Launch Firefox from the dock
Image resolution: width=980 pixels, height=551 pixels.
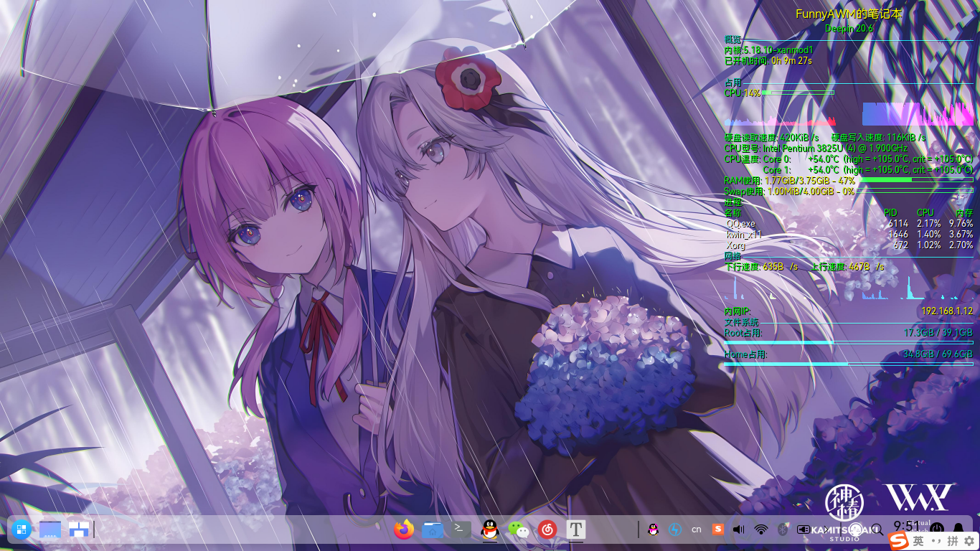point(404,529)
